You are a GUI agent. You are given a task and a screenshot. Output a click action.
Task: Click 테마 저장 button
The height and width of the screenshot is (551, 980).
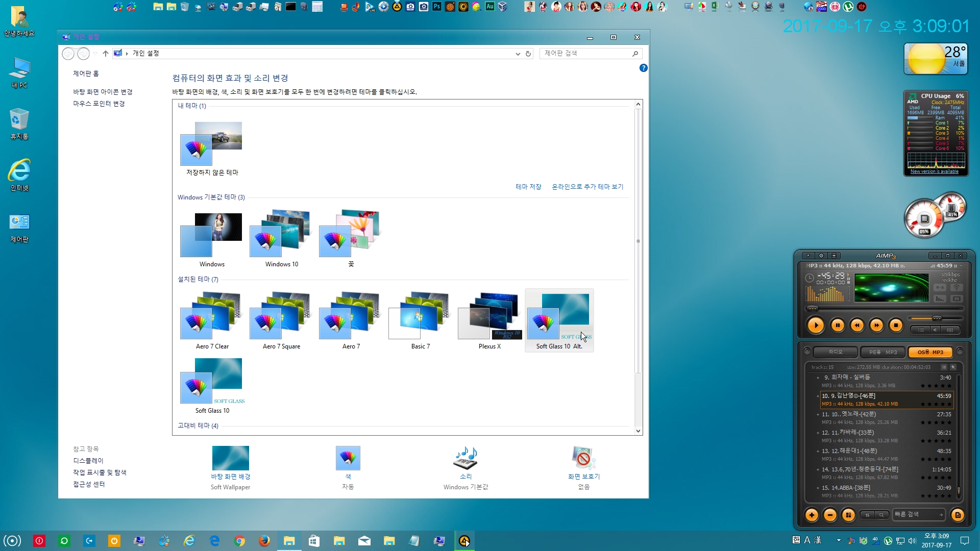point(528,186)
